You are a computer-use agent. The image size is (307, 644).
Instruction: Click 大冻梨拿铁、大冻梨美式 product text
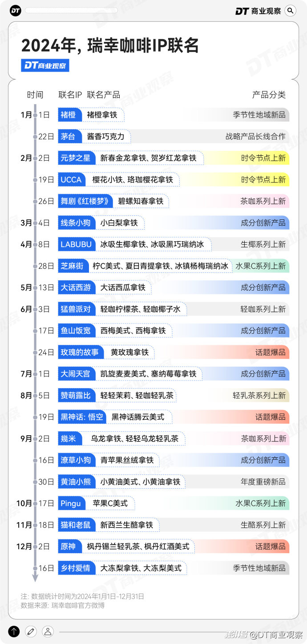[x=141, y=568]
